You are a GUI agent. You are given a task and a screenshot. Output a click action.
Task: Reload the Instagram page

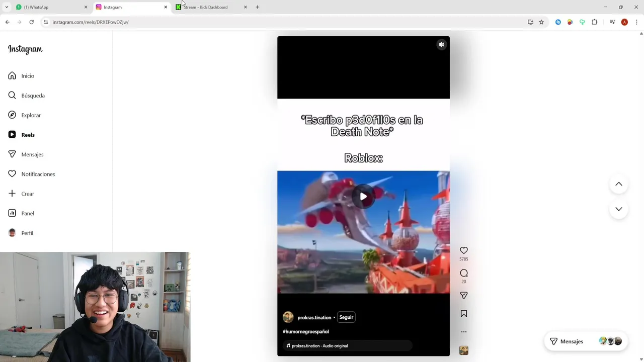coord(31,22)
